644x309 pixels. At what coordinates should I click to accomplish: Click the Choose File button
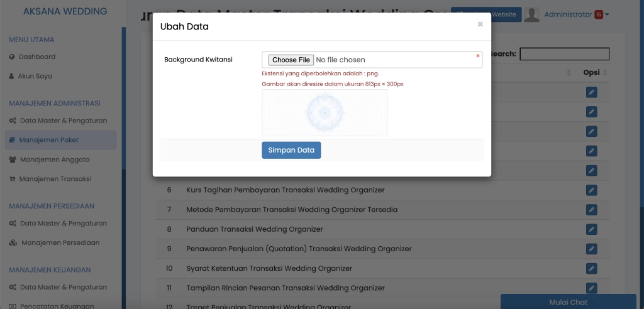coord(291,60)
